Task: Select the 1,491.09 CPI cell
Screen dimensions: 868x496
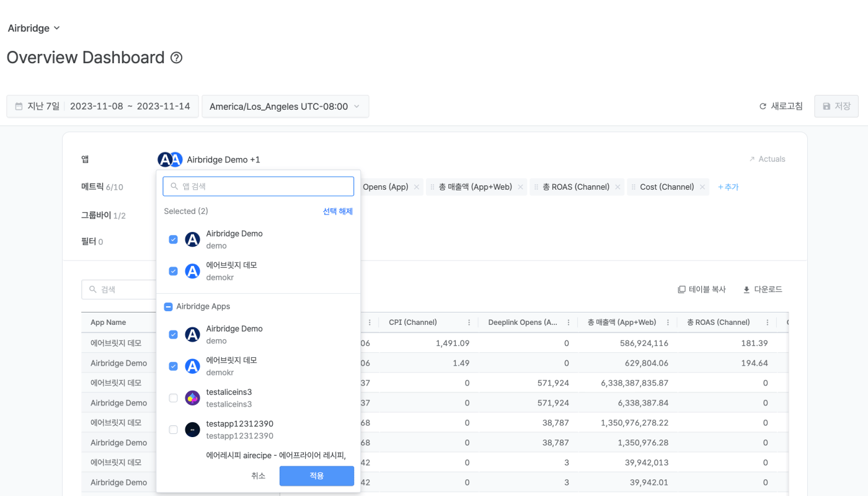Action: click(x=453, y=343)
